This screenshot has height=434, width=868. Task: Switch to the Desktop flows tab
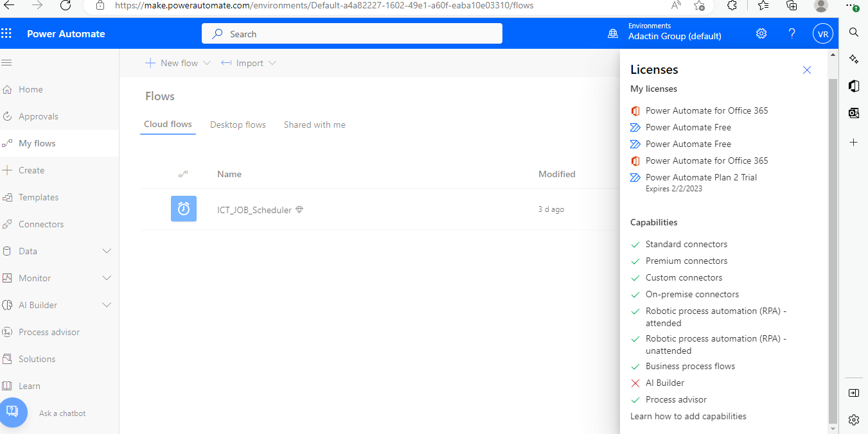click(238, 125)
